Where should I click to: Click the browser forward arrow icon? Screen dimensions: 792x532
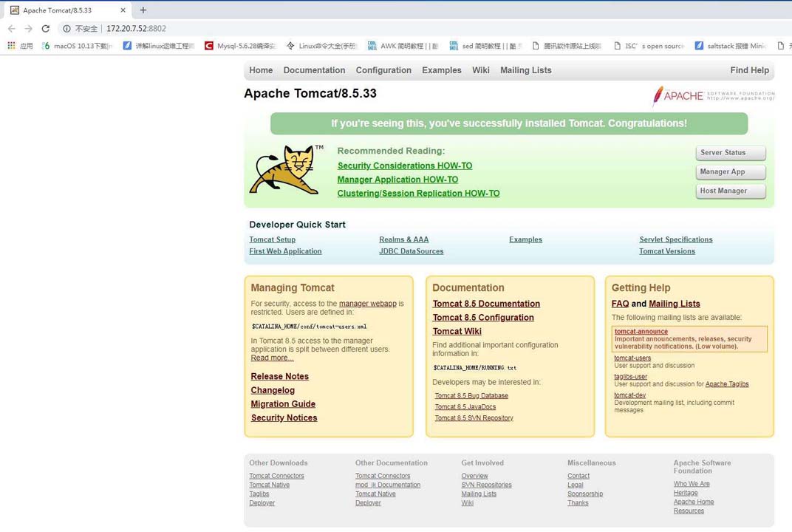tap(28, 29)
